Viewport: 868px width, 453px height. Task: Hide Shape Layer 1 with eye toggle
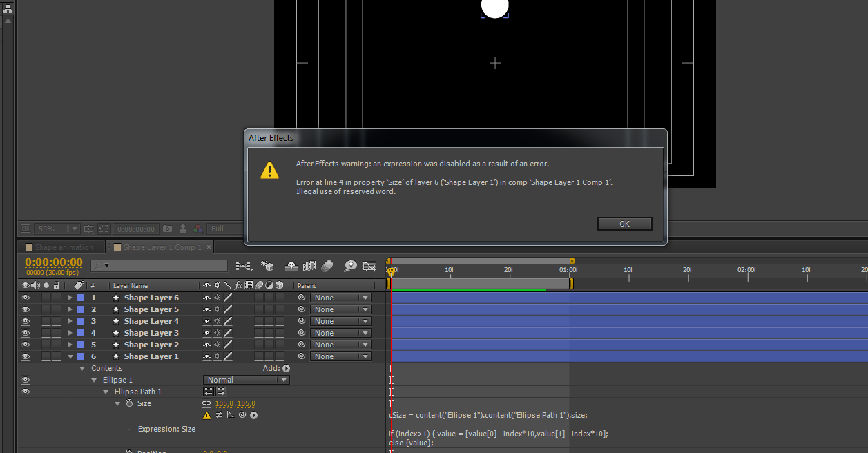tap(26, 357)
